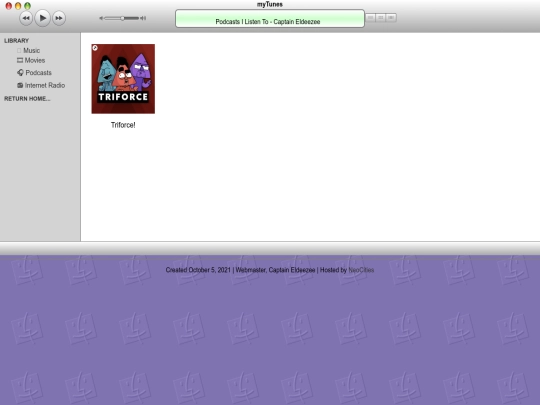Switch to the middle view mode button
The image size is (540, 405).
pyautogui.click(x=381, y=18)
